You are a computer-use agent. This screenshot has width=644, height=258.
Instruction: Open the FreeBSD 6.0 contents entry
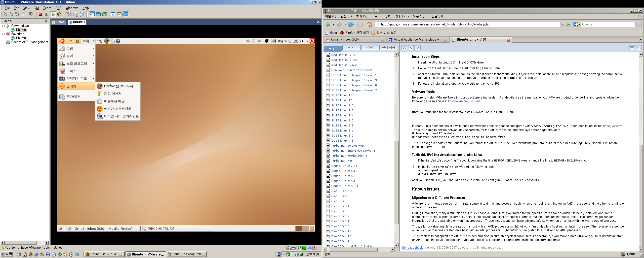340,196
